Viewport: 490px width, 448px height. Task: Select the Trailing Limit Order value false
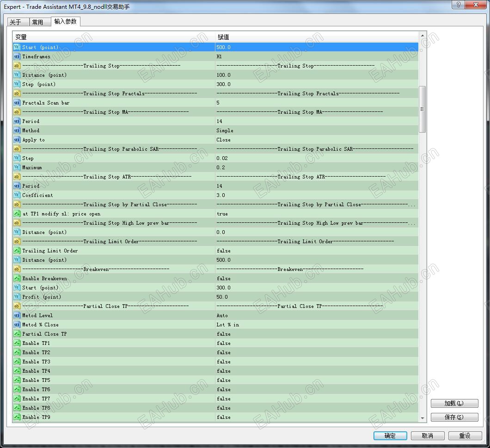[223, 251]
